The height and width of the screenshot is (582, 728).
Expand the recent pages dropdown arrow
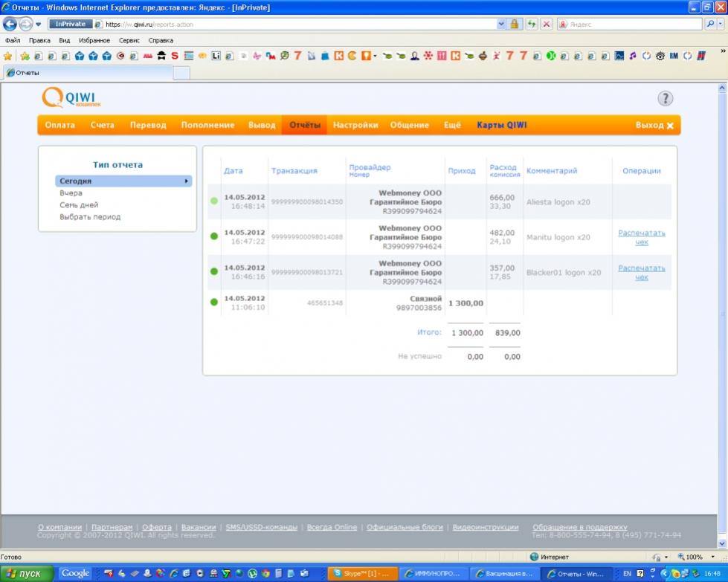39,24
